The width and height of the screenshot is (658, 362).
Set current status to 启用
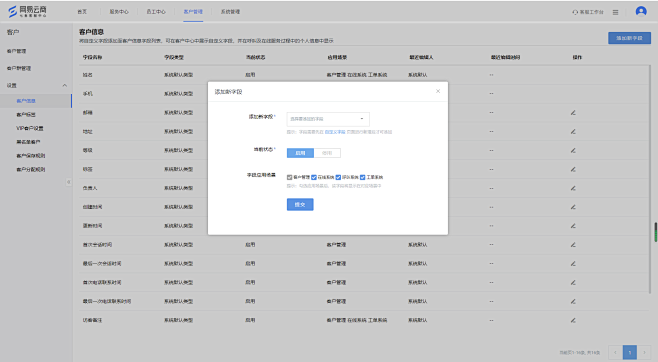(300, 153)
